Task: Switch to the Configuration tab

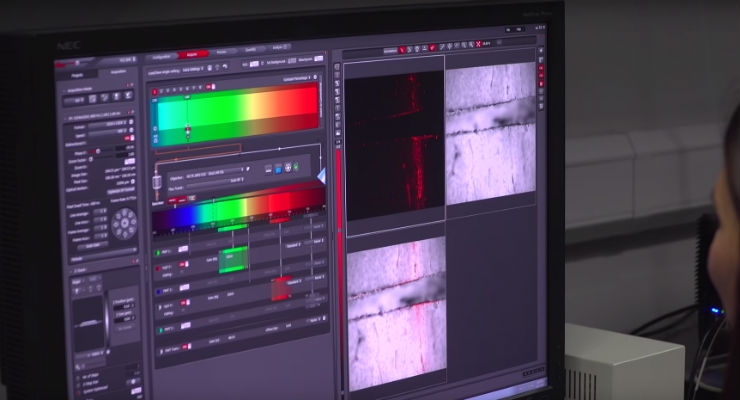Action: tap(162, 57)
